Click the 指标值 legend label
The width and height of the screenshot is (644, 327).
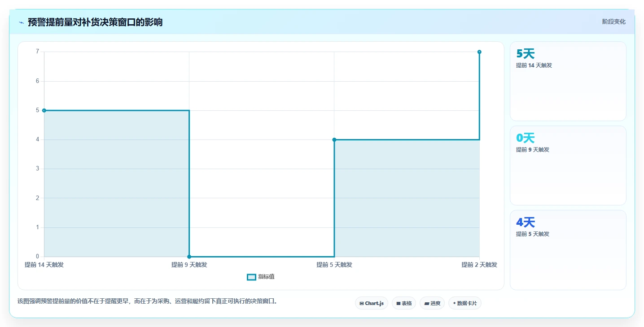(267, 277)
